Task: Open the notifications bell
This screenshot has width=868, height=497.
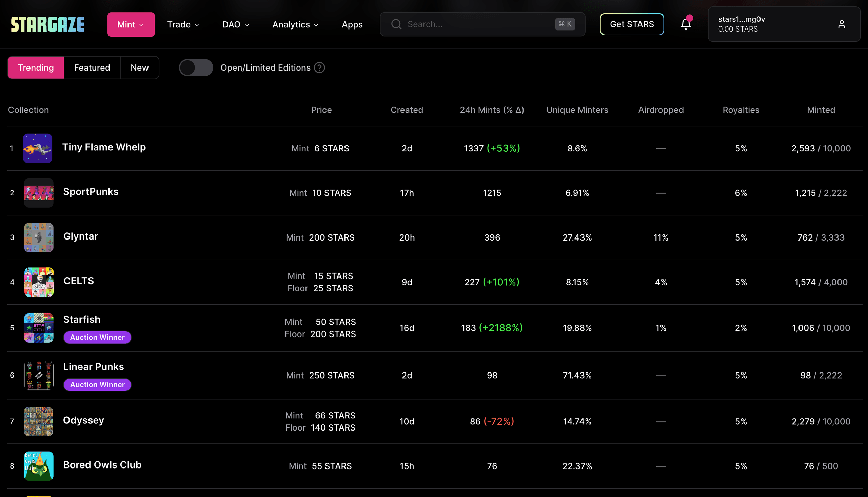Action: [x=686, y=24]
